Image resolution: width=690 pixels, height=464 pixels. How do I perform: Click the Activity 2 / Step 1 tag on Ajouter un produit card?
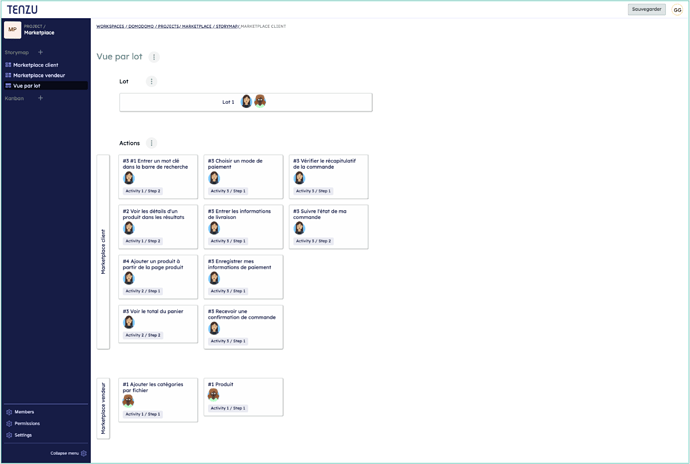pyautogui.click(x=142, y=291)
